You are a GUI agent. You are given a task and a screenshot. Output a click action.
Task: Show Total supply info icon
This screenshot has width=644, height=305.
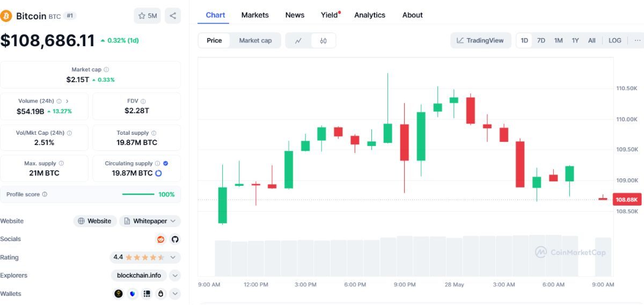pyautogui.click(x=154, y=133)
